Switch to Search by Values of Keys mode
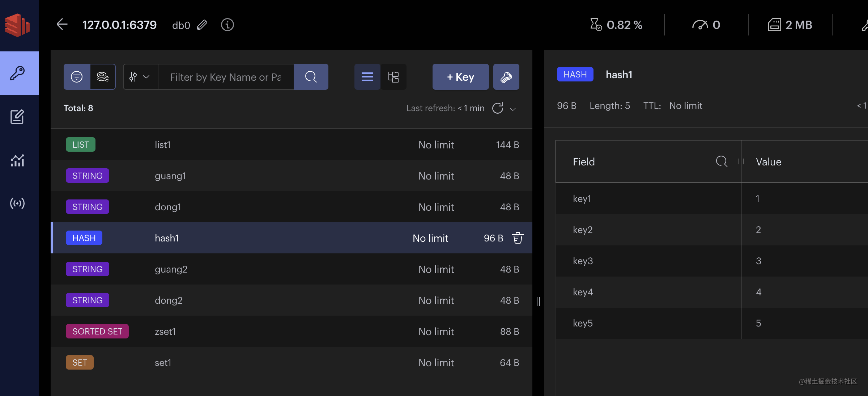This screenshot has height=396, width=868. pos(103,77)
